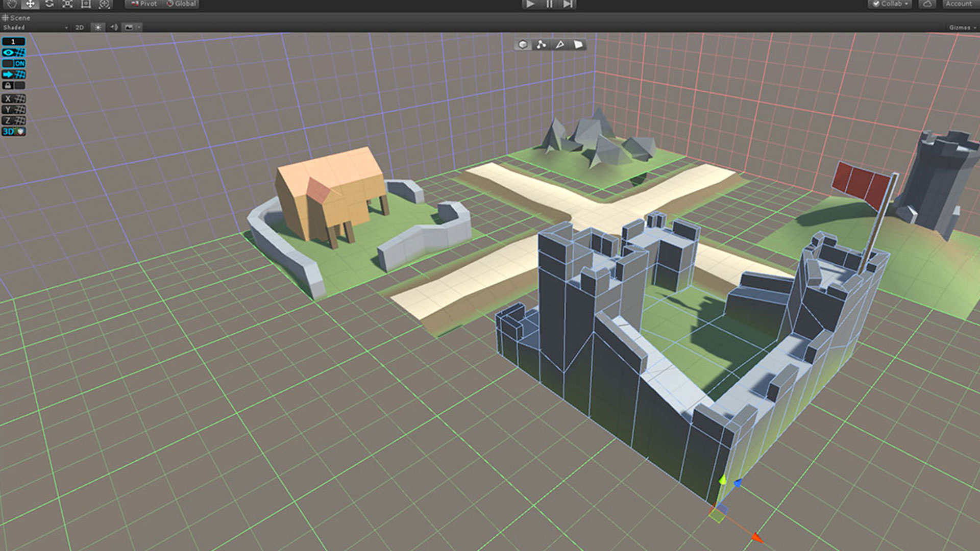Select the Scale tool

coord(67,4)
